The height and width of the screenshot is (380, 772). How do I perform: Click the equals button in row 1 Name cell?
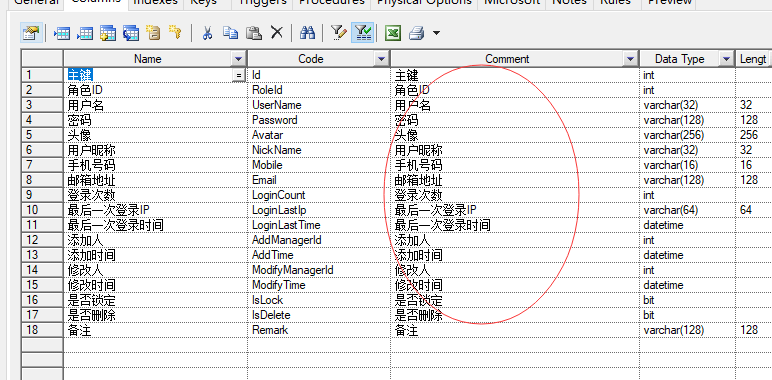pyautogui.click(x=238, y=75)
